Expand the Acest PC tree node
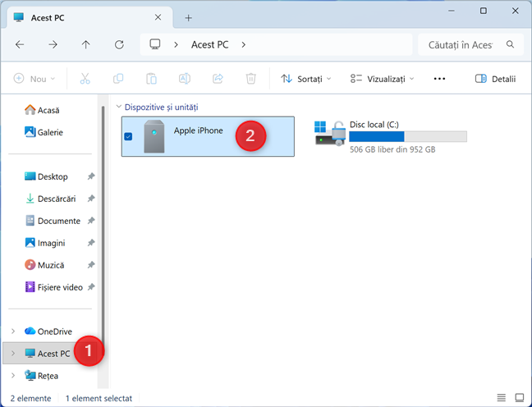This screenshot has height=407, width=532. [13, 354]
